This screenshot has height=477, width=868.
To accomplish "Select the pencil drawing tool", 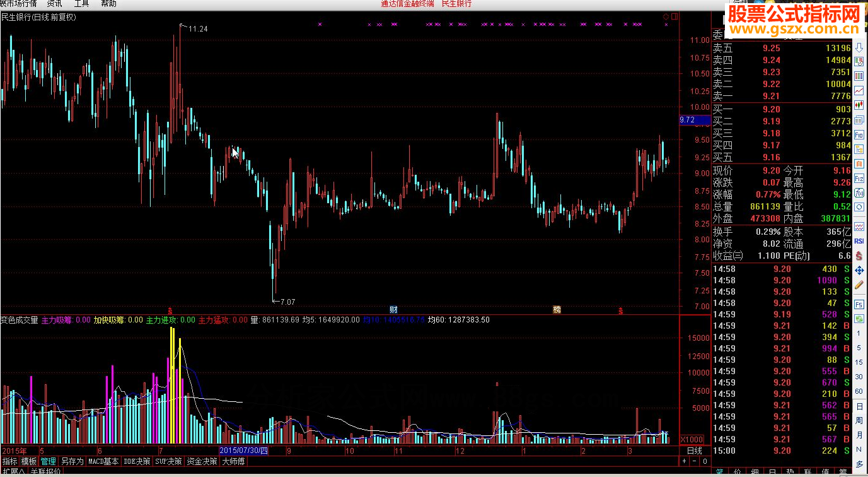I will pos(859,285).
